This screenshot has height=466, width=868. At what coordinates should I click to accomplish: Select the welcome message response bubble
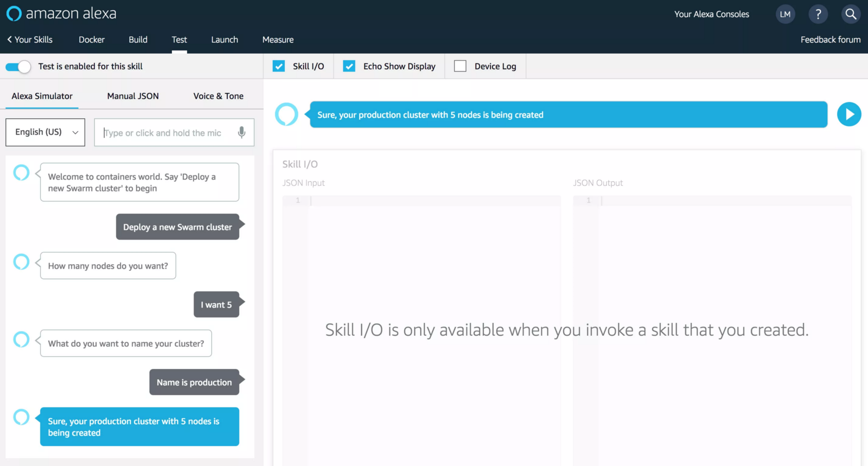click(139, 182)
